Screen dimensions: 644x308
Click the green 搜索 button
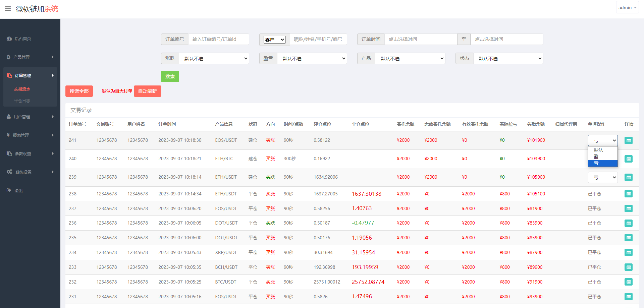pyautogui.click(x=170, y=76)
